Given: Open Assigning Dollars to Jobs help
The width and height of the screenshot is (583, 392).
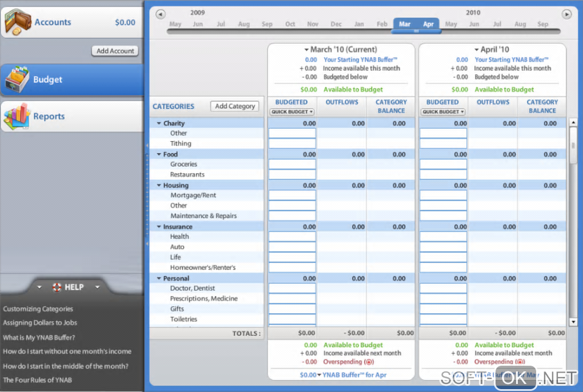Looking at the screenshot, I should coord(40,322).
